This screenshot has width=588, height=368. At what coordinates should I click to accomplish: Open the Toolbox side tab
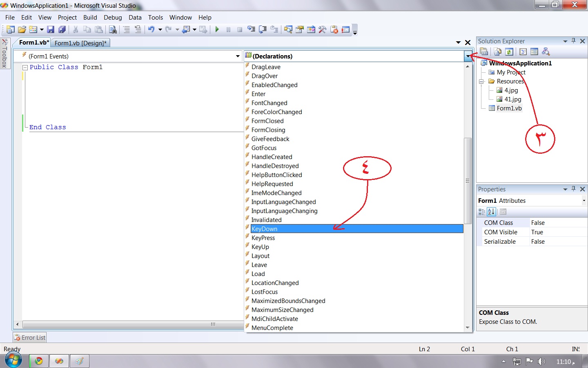(5, 54)
